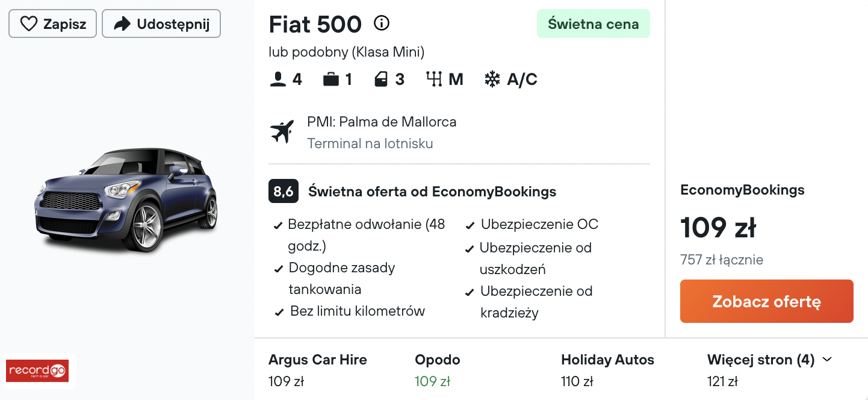The width and height of the screenshot is (868, 400).
Task: Open the info icon beside Fiat 500
Action: 382,23
